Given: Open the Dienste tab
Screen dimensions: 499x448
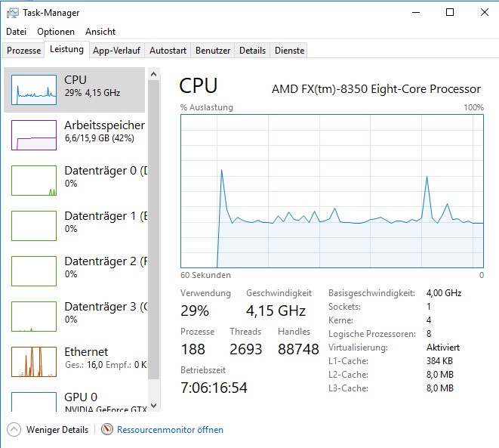Looking at the screenshot, I should tap(290, 51).
